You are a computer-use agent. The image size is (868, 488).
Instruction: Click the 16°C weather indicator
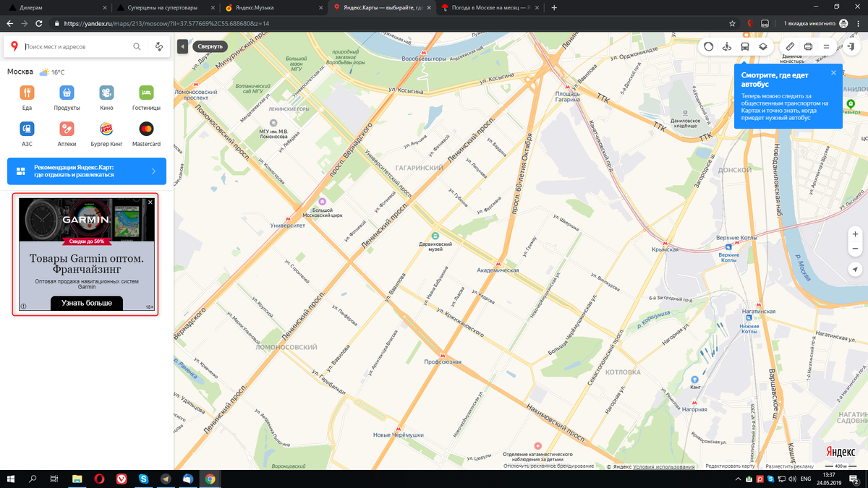(52, 72)
